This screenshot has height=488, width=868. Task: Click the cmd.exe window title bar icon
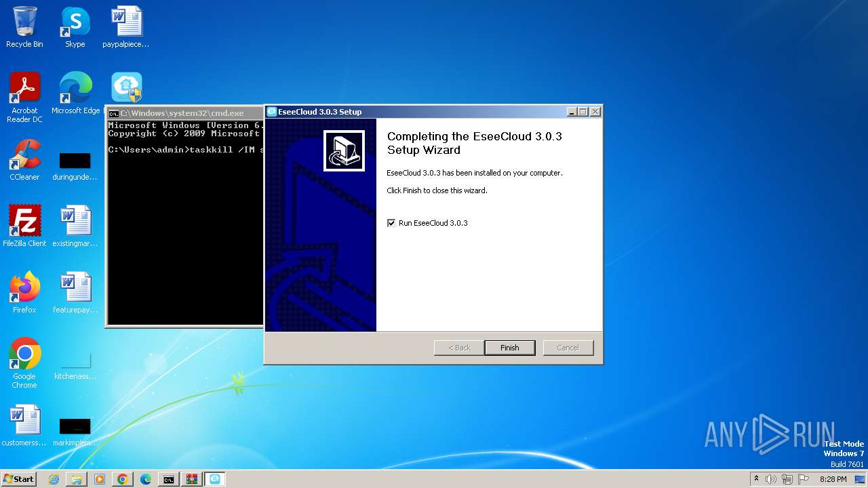pyautogui.click(x=114, y=113)
